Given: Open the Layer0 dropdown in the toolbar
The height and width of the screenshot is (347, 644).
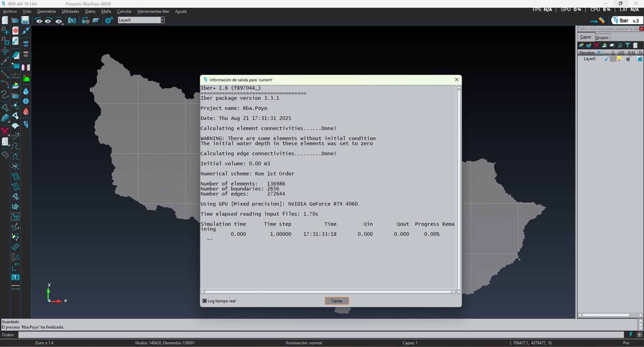Looking at the screenshot, I should coord(162,20).
